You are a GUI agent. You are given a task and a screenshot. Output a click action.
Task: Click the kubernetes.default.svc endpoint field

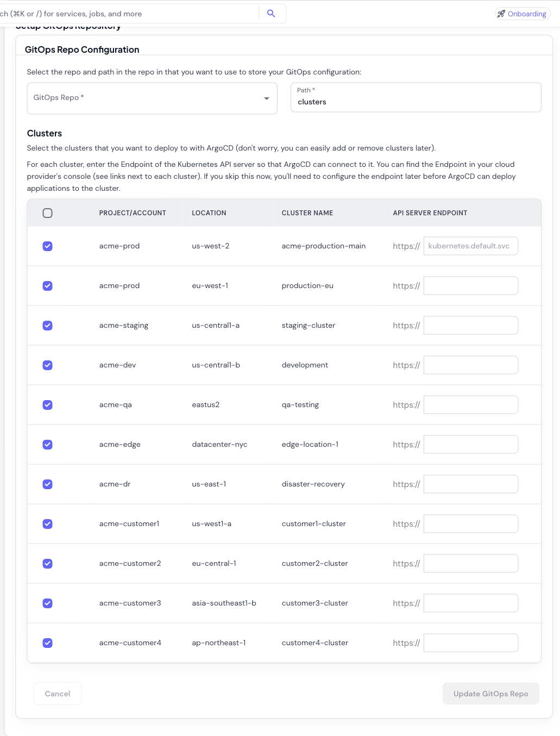(x=470, y=246)
